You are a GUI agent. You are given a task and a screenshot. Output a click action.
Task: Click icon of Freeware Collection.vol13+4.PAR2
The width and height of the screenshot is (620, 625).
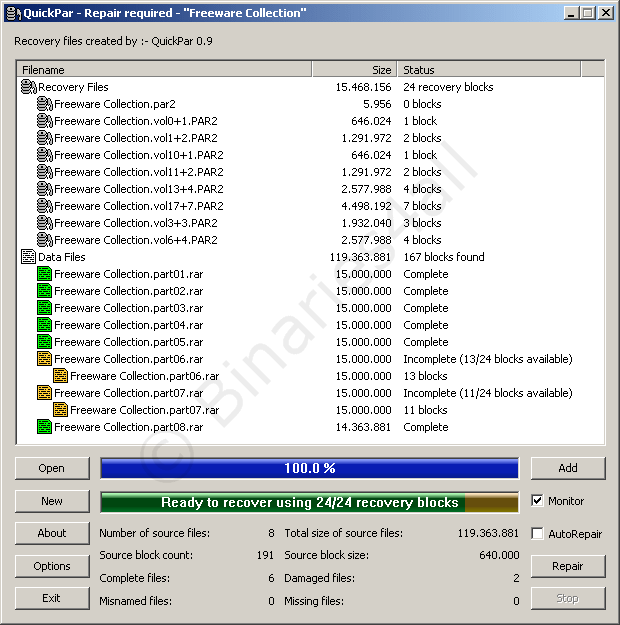pyautogui.click(x=44, y=189)
